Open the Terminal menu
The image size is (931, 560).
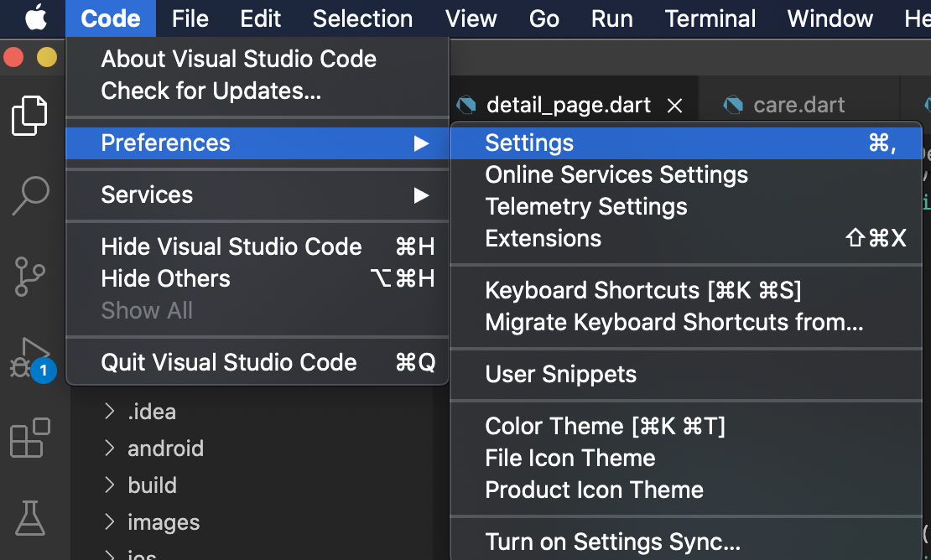click(710, 18)
